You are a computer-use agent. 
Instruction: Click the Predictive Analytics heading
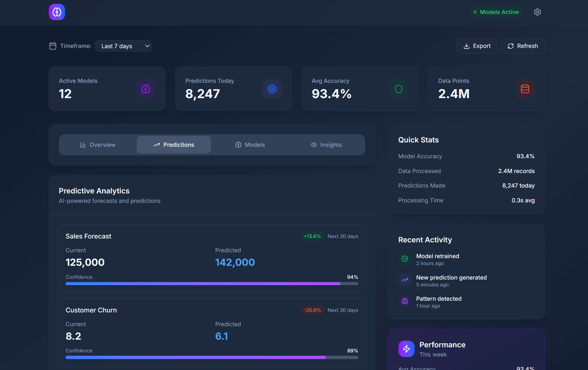[94, 191]
